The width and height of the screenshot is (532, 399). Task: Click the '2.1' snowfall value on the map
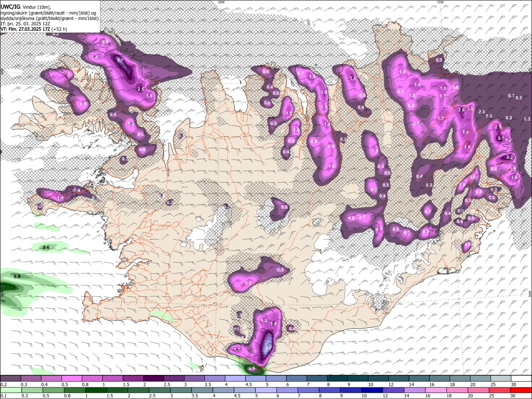pyautogui.click(x=498, y=127)
